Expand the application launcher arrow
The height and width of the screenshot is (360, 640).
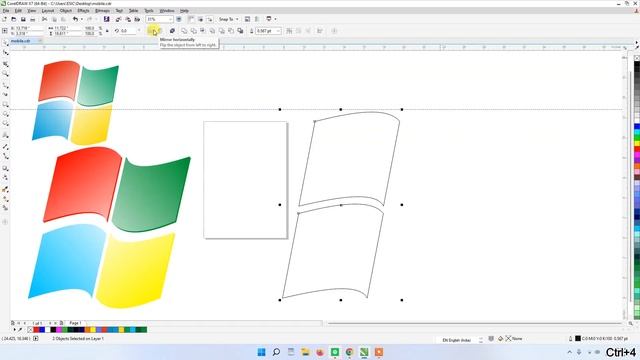point(275,19)
